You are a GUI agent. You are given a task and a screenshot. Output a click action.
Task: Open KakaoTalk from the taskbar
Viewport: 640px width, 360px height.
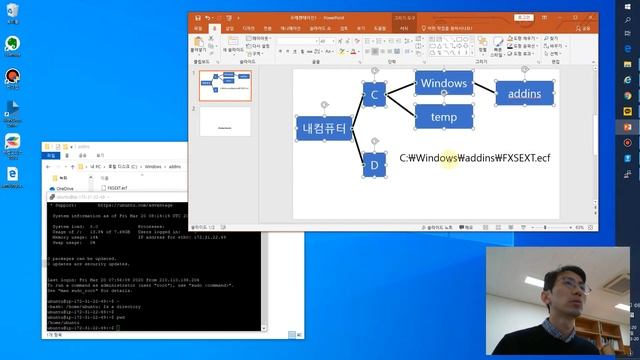(628, 111)
